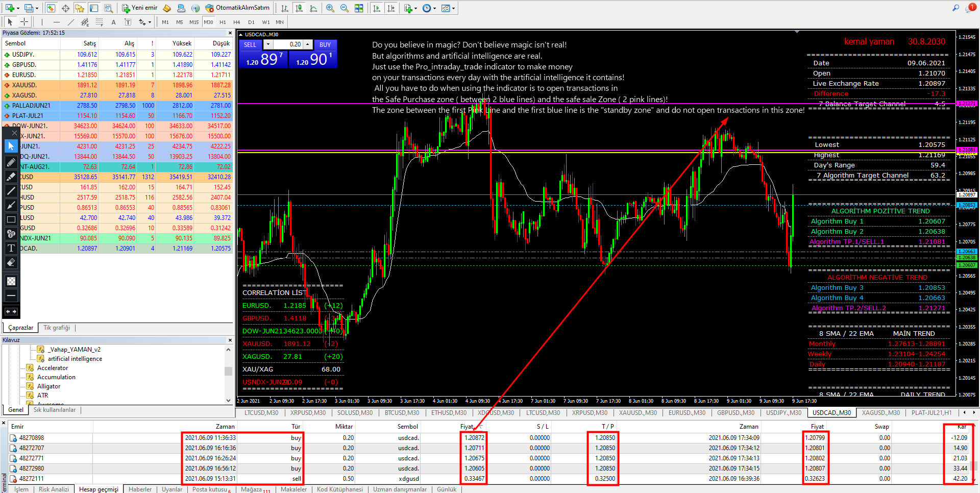980x493 pixels.
Task: Open the Data Window crosshair-circle icon
Action: pyautogui.click(x=65, y=8)
